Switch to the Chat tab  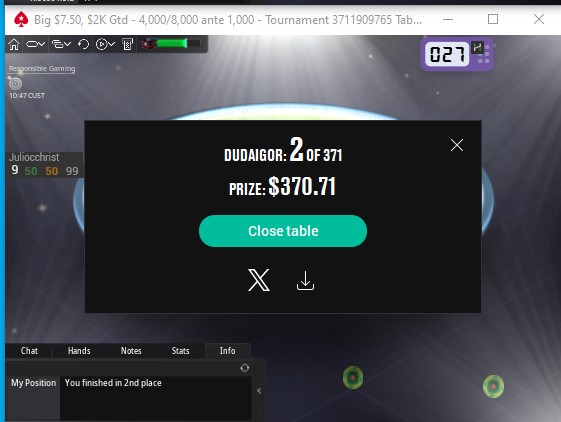coord(29,351)
